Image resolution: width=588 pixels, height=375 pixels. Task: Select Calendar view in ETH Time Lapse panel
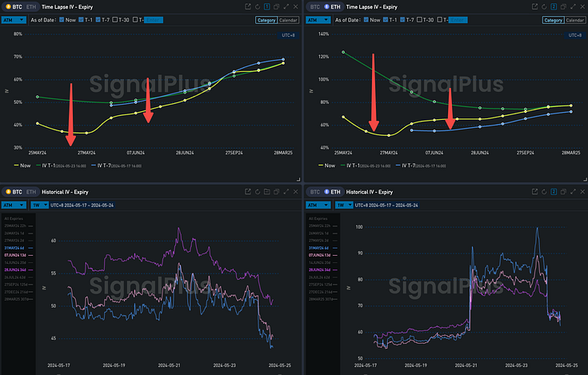coord(574,20)
